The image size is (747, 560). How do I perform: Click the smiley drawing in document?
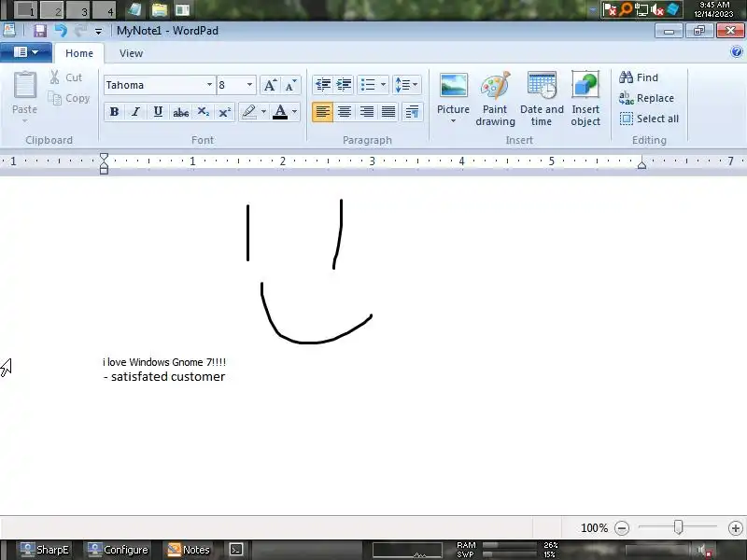(x=309, y=272)
